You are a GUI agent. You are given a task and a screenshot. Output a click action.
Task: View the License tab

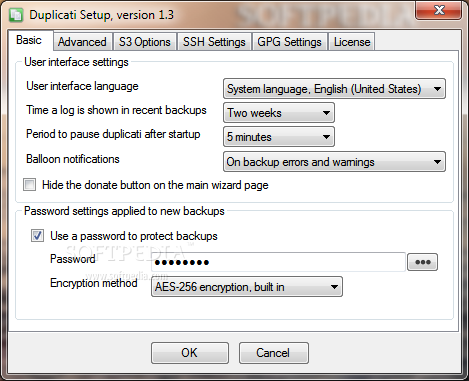352,42
